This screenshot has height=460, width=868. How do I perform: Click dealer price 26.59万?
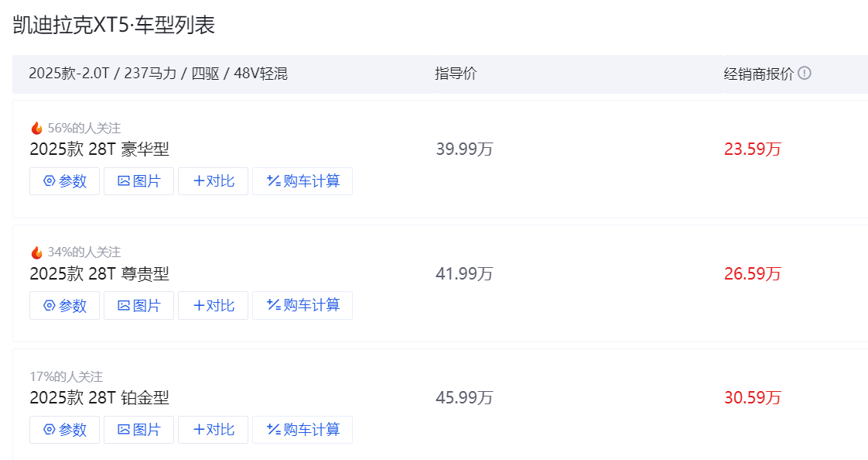[752, 273]
